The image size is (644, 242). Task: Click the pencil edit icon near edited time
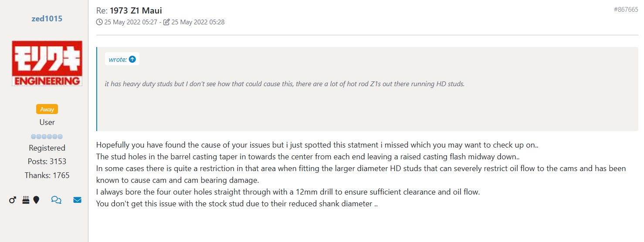[166, 22]
